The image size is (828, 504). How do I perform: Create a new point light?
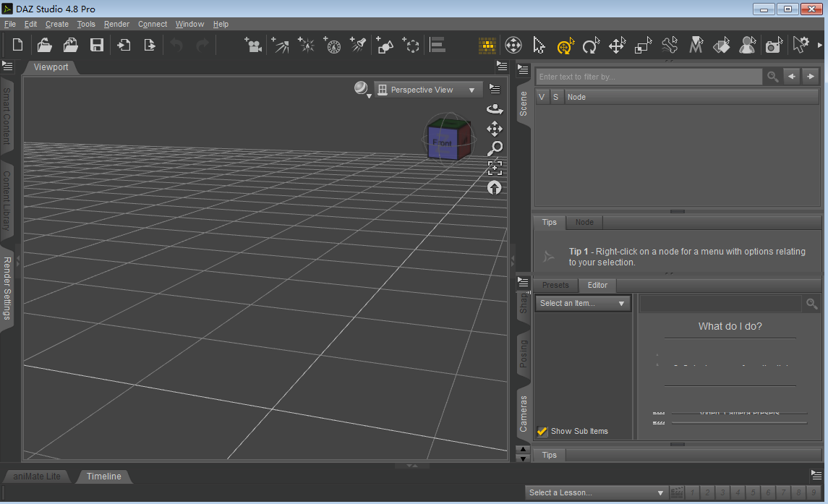(x=307, y=45)
